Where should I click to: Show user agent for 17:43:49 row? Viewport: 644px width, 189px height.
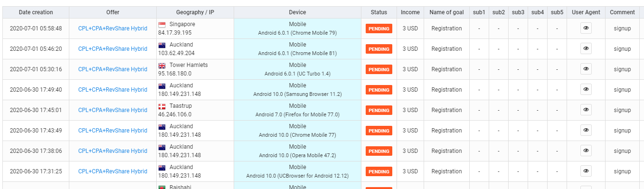tap(586, 131)
